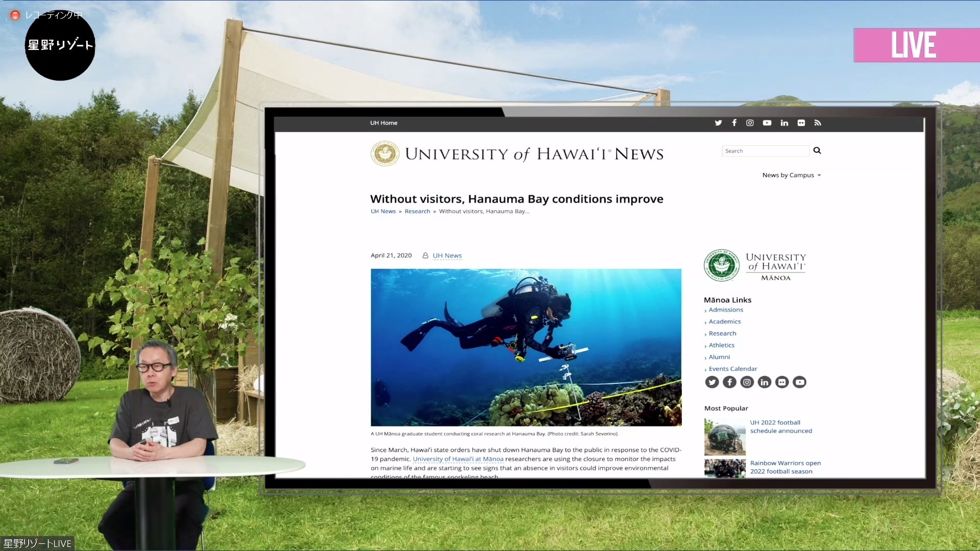Click the Search input field
The width and height of the screenshot is (980, 551).
[765, 151]
